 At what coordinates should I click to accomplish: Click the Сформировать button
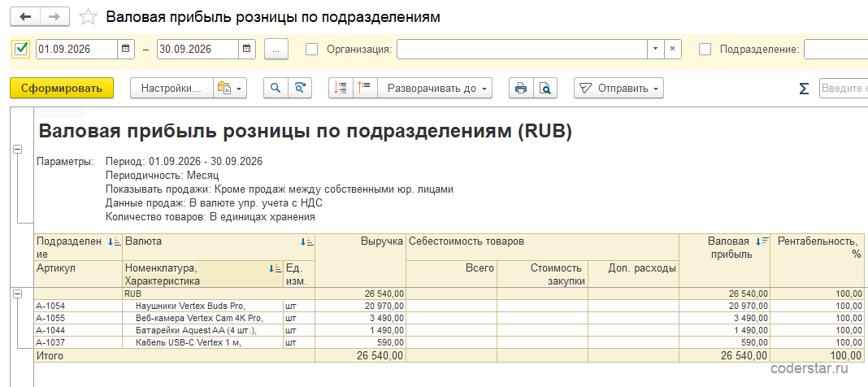(62, 88)
